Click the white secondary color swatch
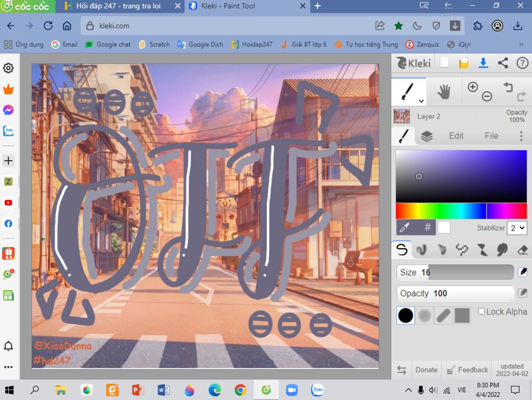The height and width of the screenshot is (400, 532). pyautogui.click(x=444, y=227)
